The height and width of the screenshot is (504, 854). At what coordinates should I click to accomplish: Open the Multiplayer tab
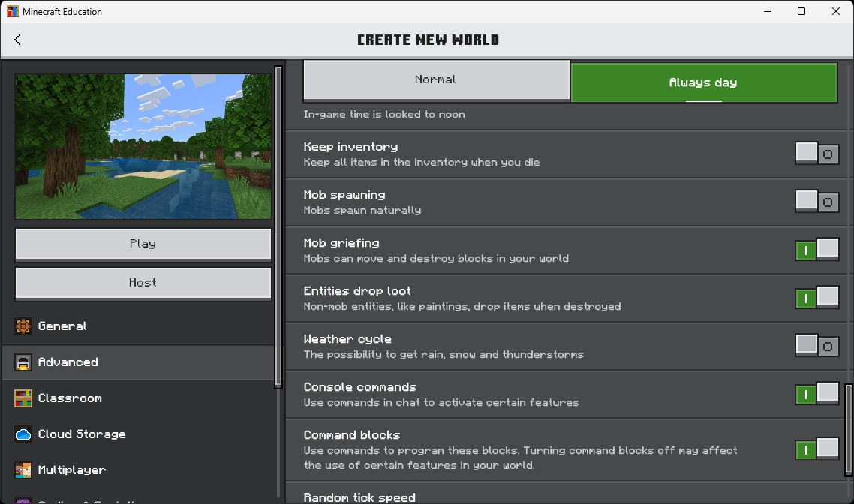tap(138, 469)
